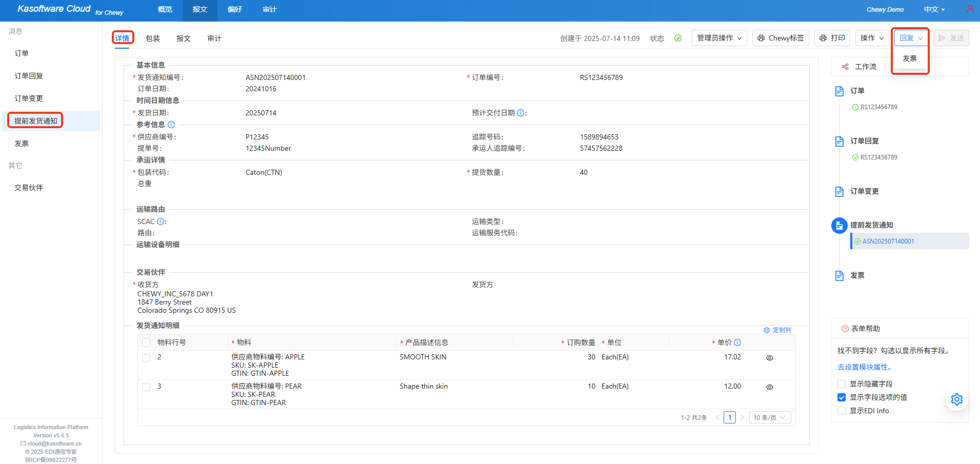The width and height of the screenshot is (980, 464).
Task: Click the 去设置模块属性 link
Action: pyautogui.click(x=866, y=367)
